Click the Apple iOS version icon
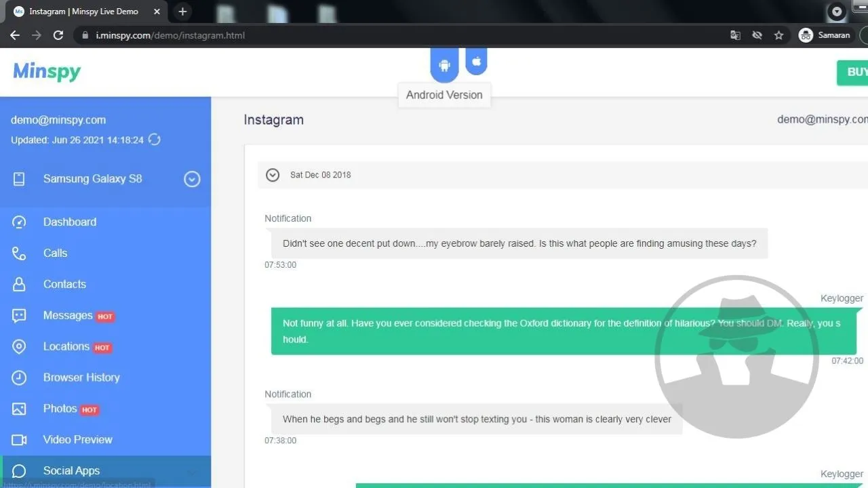 tap(476, 62)
